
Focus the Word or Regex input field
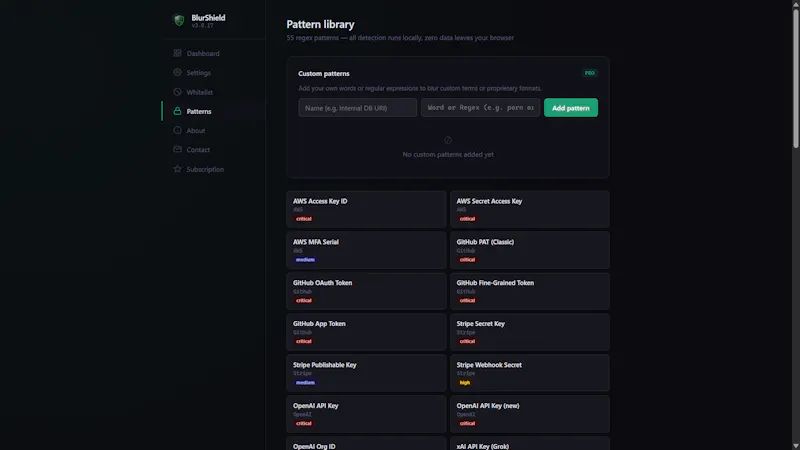(480, 108)
